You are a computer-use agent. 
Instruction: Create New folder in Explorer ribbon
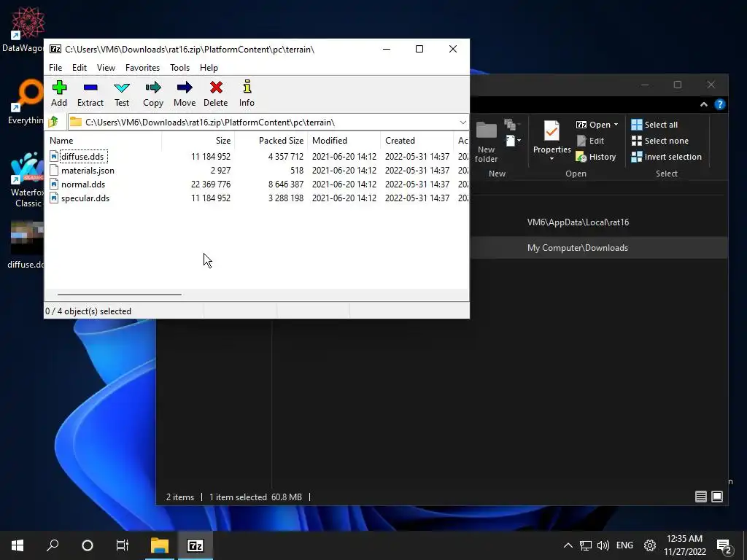click(x=486, y=141)
